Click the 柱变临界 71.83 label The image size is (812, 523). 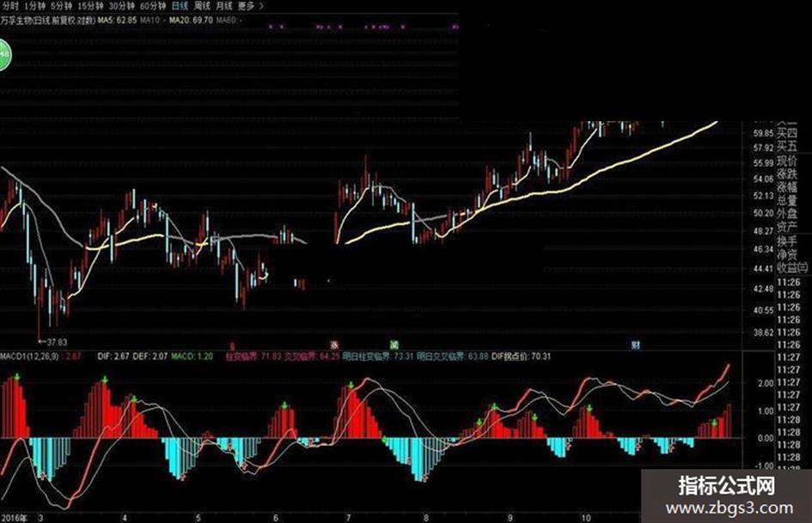tap(253, 356)
